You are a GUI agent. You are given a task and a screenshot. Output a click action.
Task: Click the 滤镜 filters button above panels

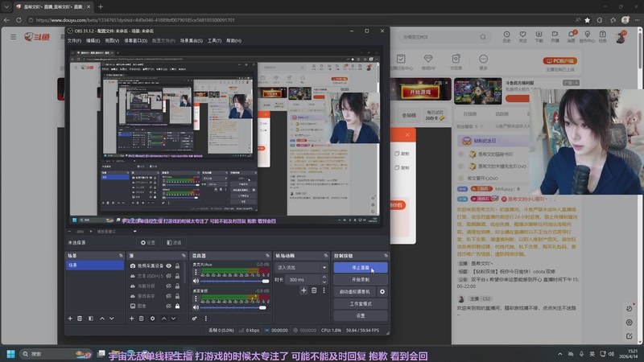click(x=174, y=243)
